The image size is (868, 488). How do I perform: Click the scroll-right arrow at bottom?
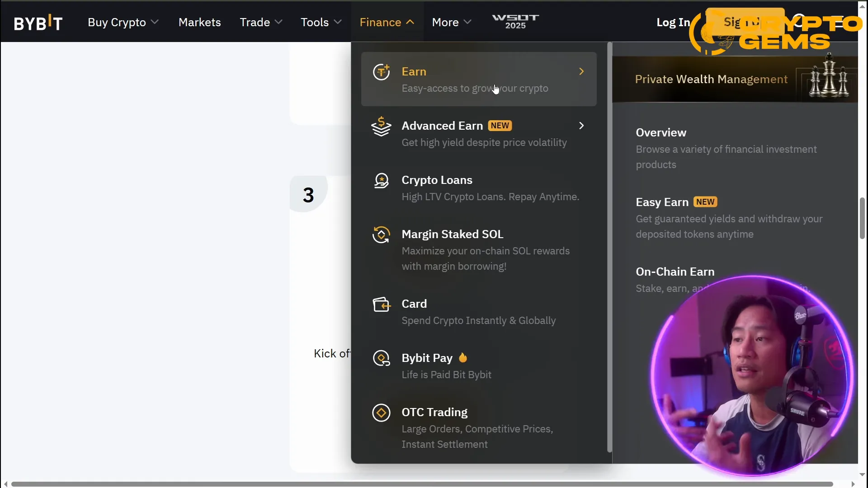(853, 484)
